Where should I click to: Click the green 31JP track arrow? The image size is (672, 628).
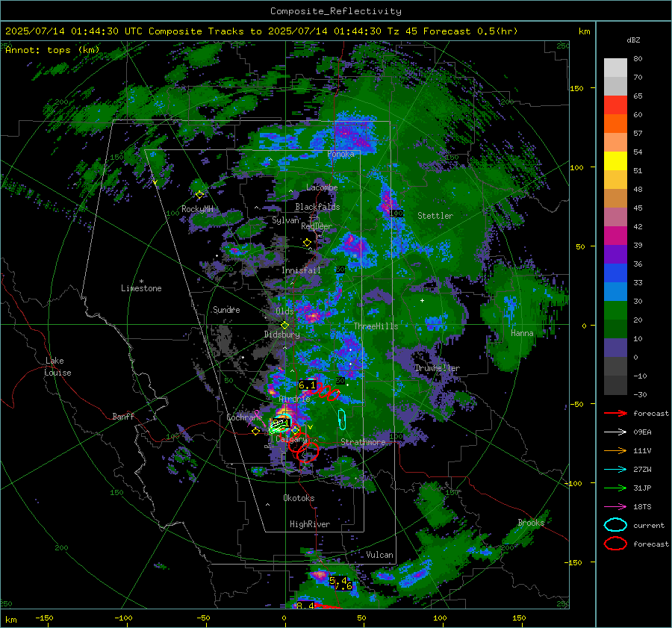click(x=615, y=488)
